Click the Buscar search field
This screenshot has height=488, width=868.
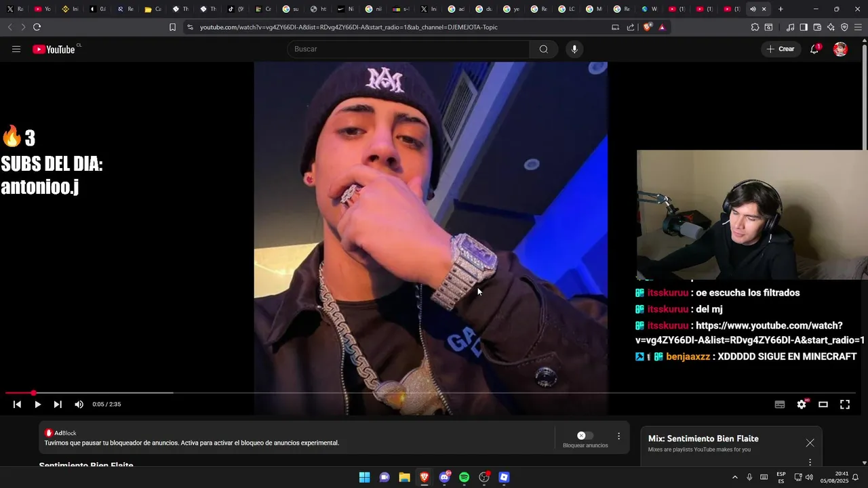408,49
